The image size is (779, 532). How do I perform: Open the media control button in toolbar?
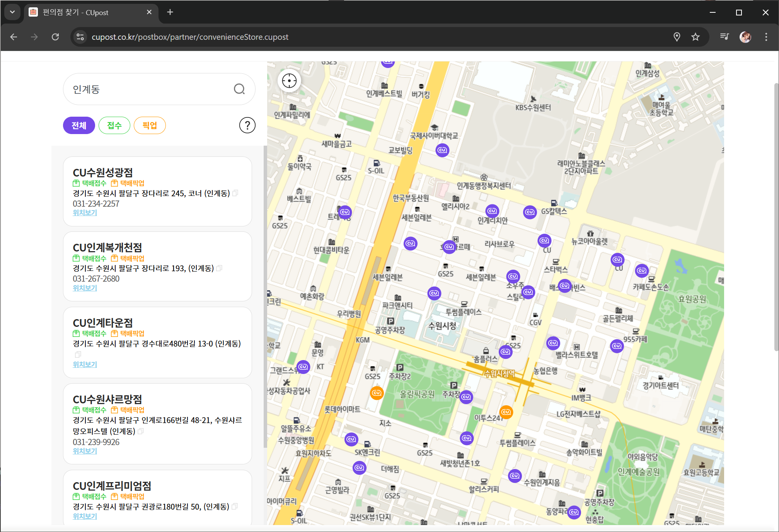click(x=724, y=37)
